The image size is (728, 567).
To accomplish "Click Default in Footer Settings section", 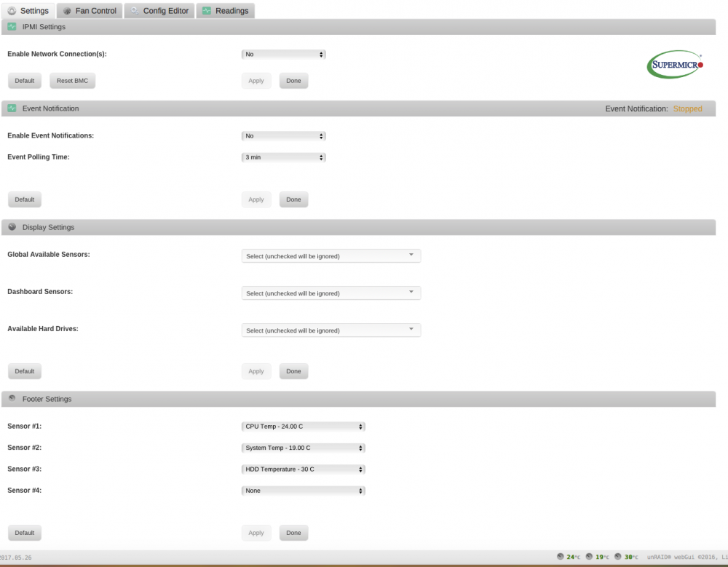I will click(25, 533).
